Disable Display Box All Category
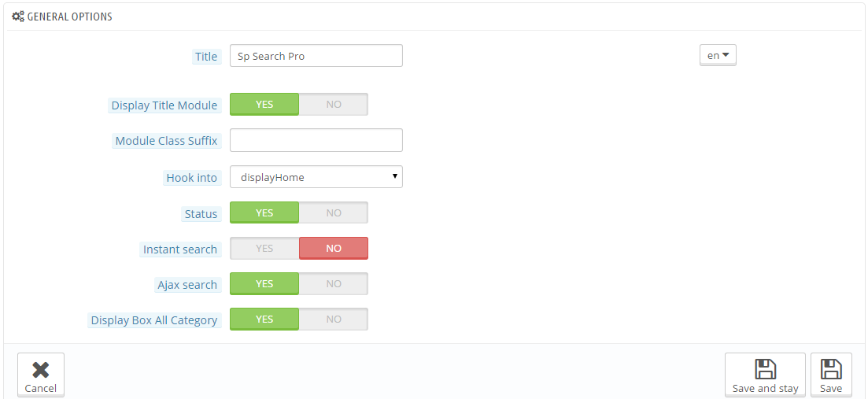Viewport: 868px width, 399px height. coord(334,320)
